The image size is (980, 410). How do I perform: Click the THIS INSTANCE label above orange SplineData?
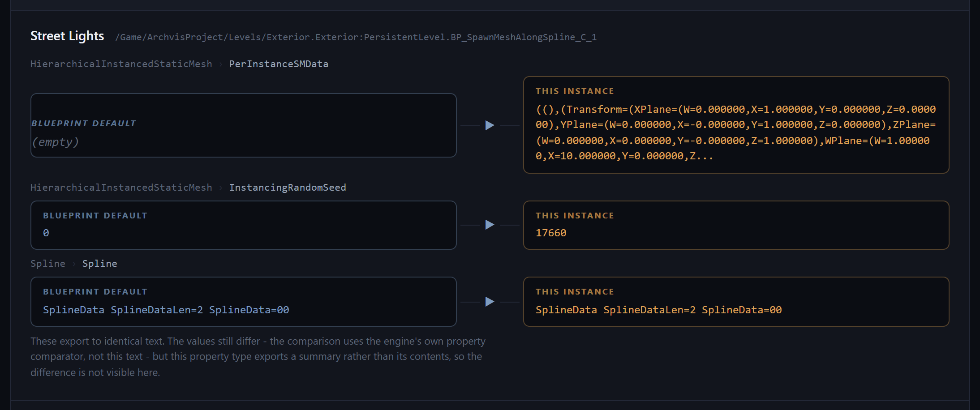[575, 291]
